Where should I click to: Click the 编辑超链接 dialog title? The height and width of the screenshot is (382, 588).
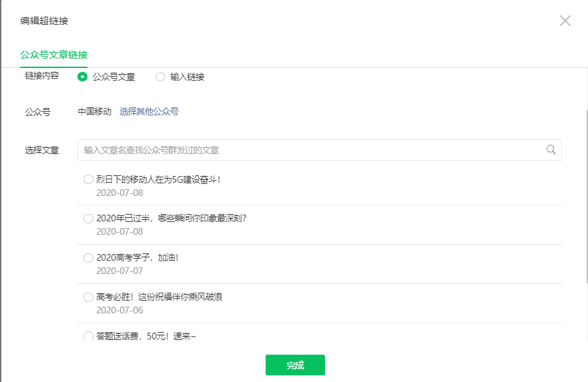(44, 21)
